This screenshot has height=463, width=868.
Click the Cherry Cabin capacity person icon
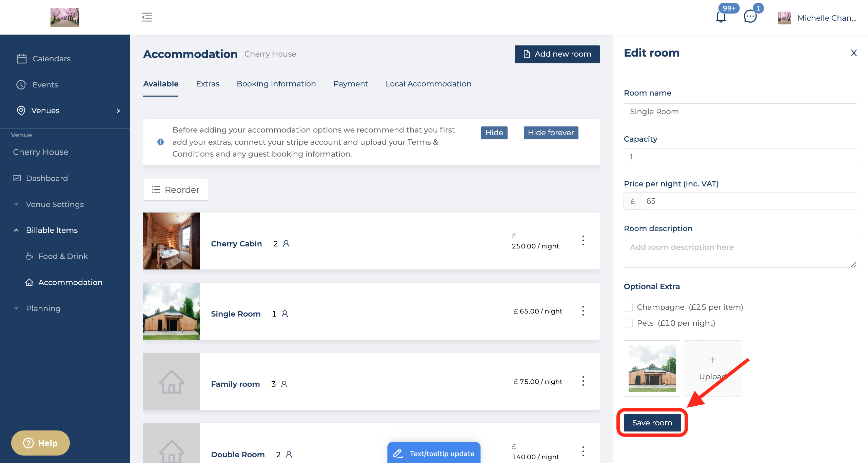point(286,244)
